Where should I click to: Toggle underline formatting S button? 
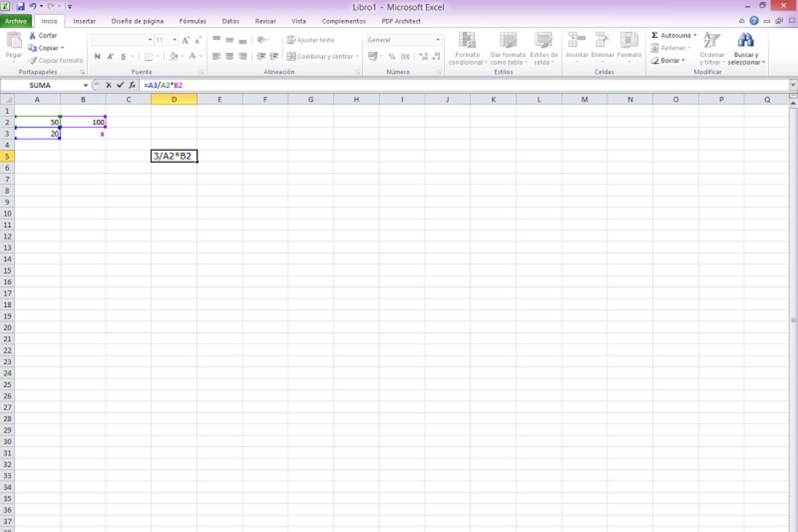tap(123, 57)
